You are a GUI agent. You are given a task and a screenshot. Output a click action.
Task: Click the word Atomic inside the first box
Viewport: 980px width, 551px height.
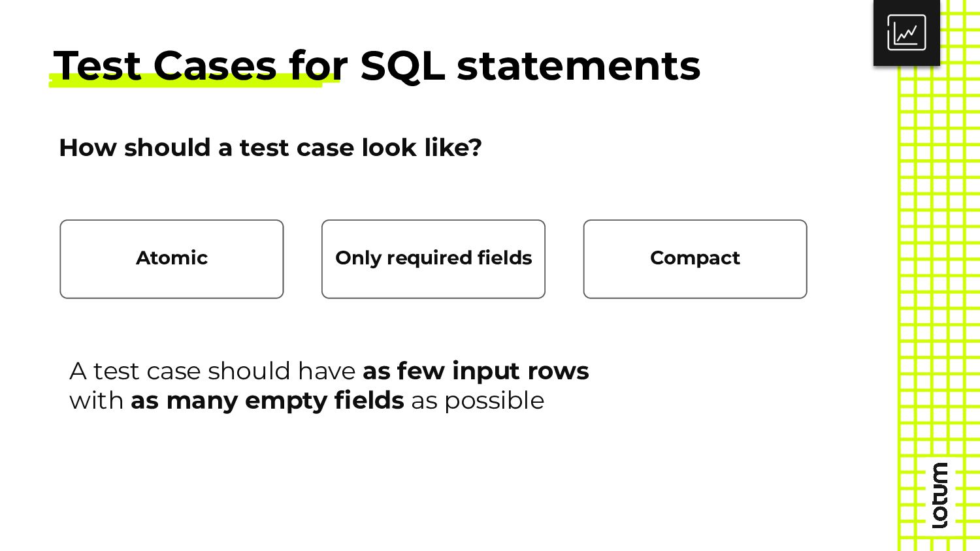[172, 258]
